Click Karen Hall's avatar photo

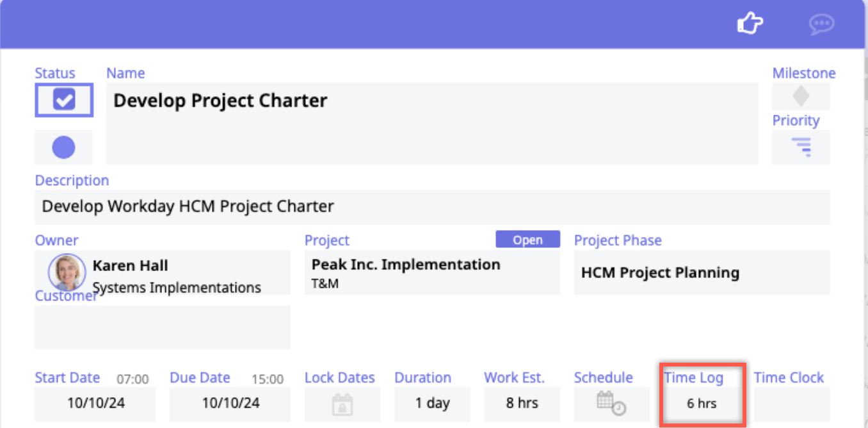click(67, 272)
